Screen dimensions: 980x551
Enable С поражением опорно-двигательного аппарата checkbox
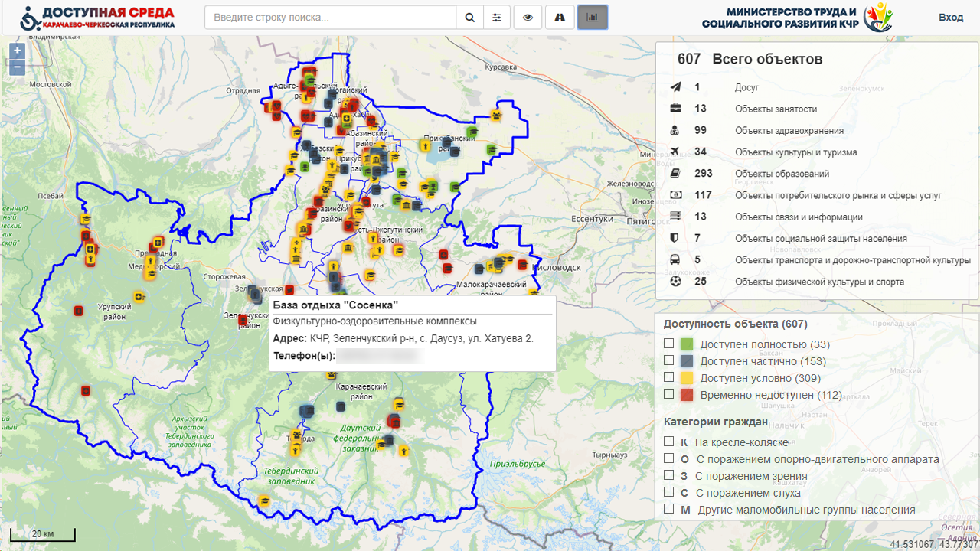[x=668, y=458]
